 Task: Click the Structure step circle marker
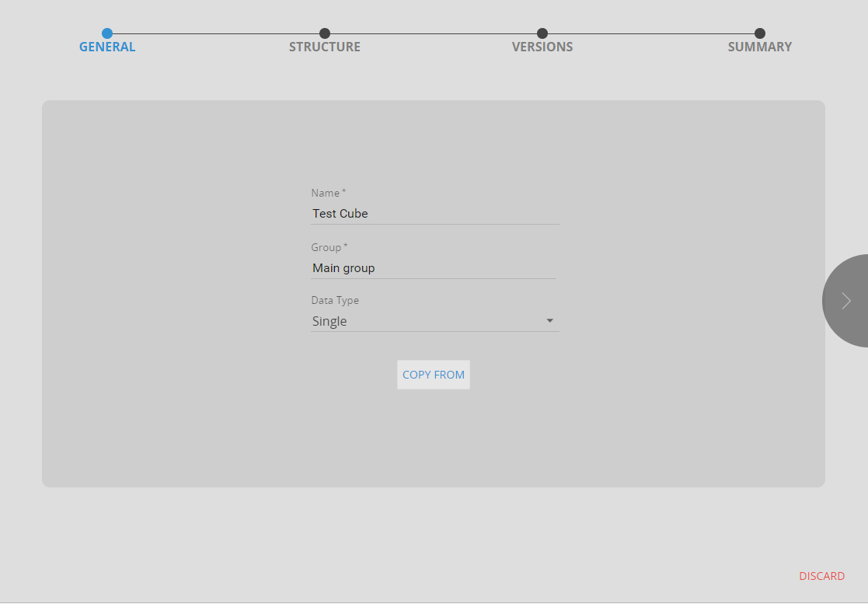[325, 33]
